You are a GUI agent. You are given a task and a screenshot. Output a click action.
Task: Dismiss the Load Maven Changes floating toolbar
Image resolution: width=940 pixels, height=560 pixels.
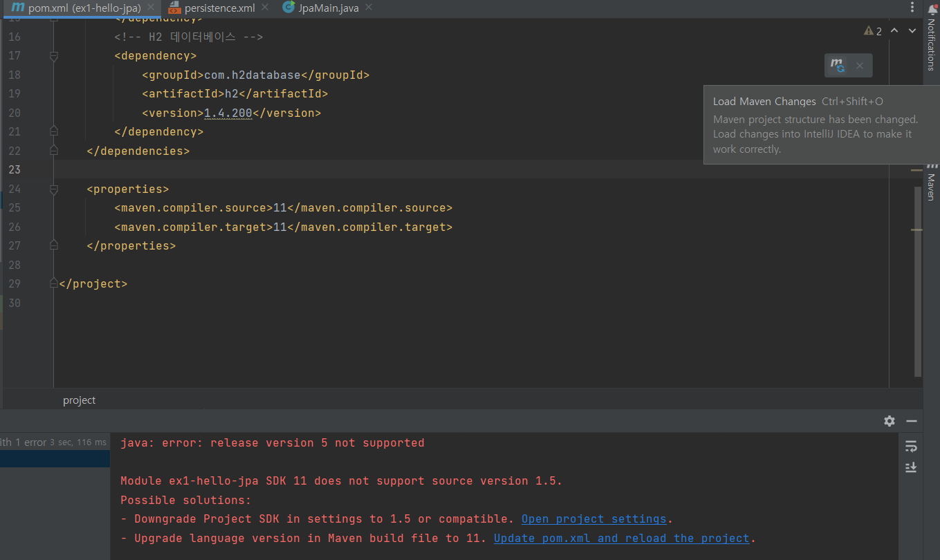coord(860,66)
